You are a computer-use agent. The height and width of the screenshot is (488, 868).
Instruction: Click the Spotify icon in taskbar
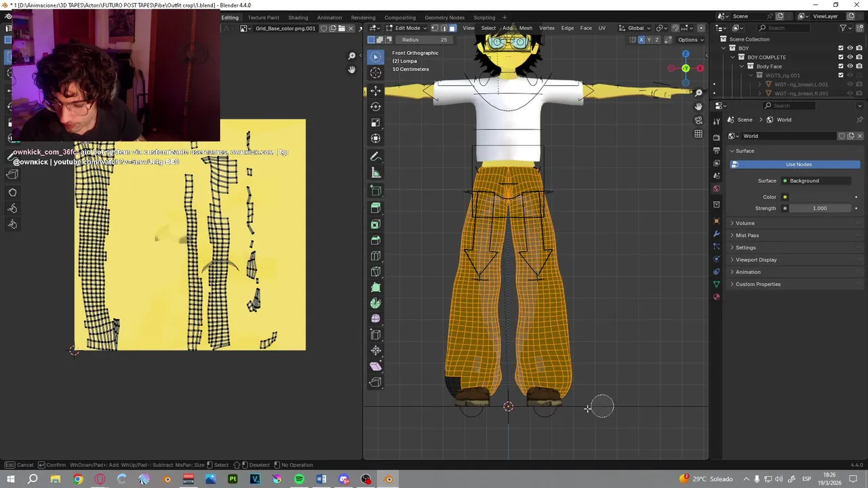tap(299, 479)
